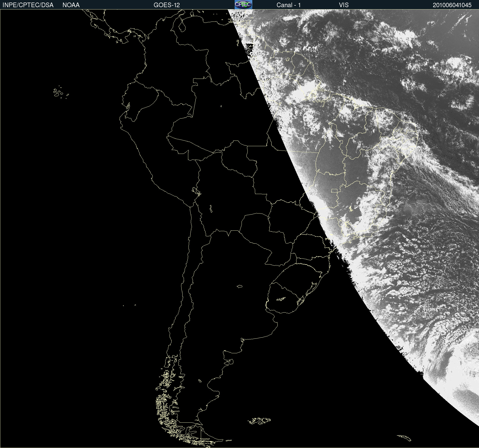
Task: Click the Canal - 1 label
Action: coord(289,5)
